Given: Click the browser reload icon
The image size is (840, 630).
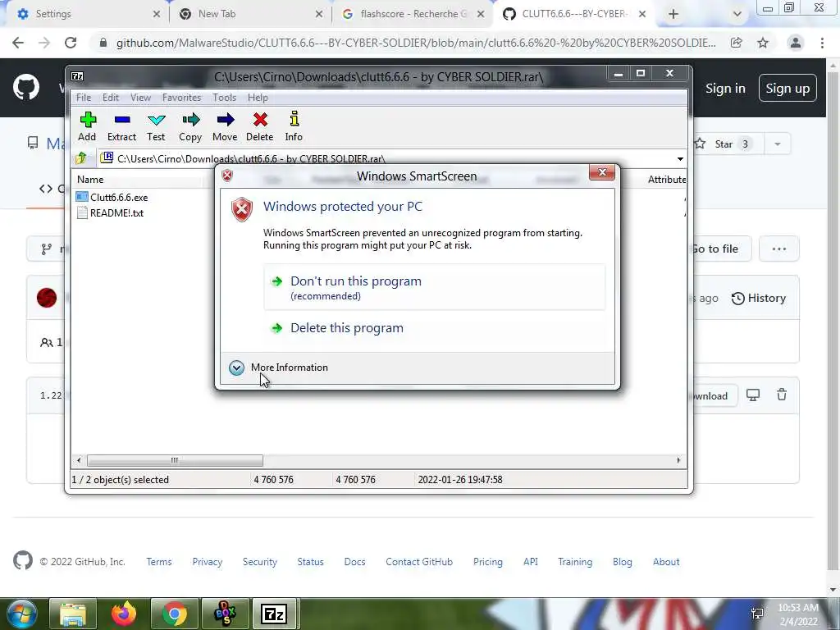Looking at the screenshot, I should click(71, 43).
